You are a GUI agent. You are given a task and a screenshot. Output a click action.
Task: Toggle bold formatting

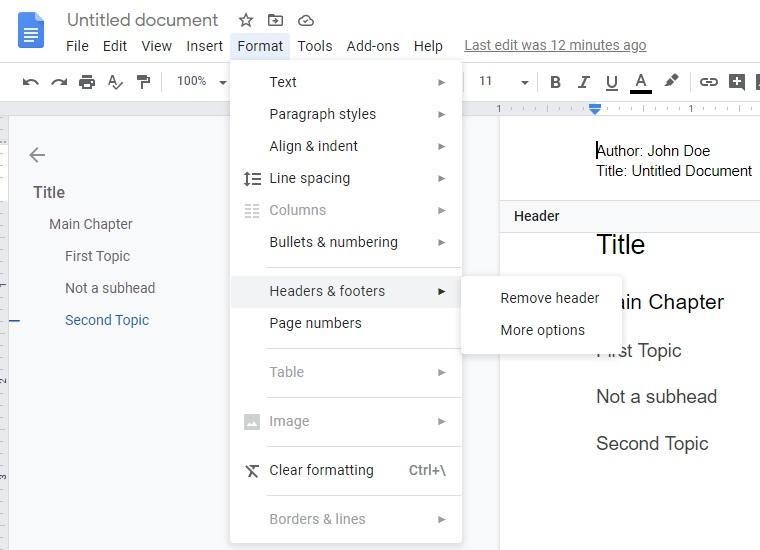point(555,82)
